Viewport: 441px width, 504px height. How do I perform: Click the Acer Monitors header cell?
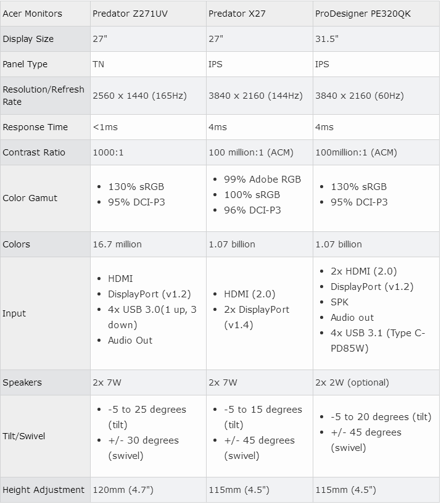coord(32,14)
